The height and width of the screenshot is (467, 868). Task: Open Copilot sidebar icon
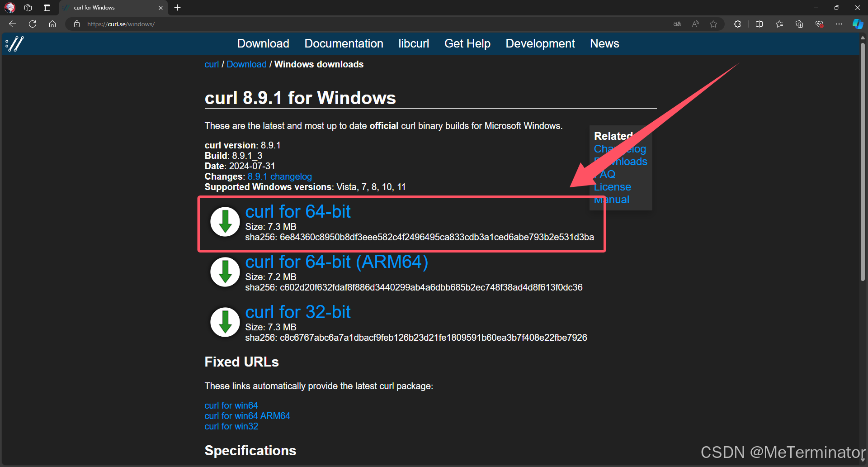click(858, 24)
